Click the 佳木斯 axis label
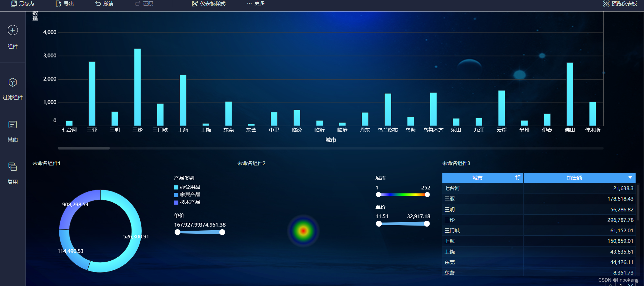Screen dimensions: 644x286 (593, 130)
